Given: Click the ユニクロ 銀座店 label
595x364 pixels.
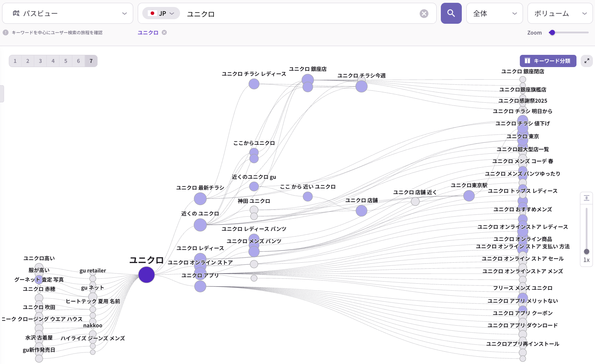Looking at the screenshot, I should [308, 69].
